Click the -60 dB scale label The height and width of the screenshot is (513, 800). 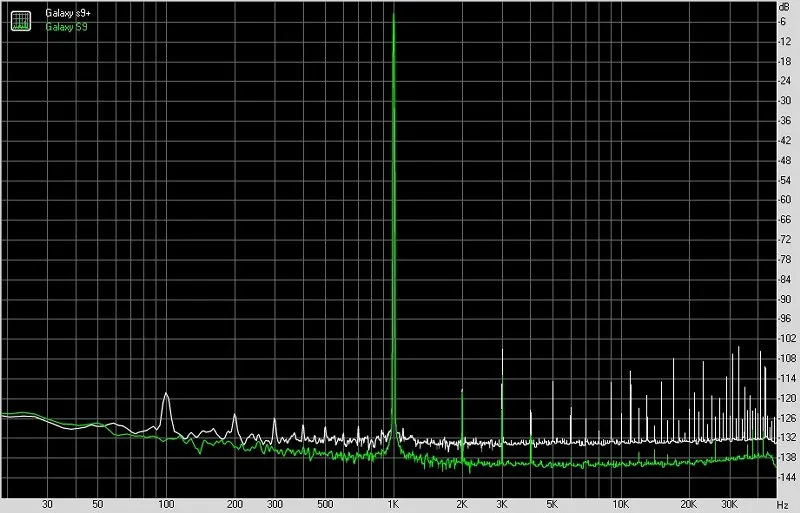click(x=784, y=200)
